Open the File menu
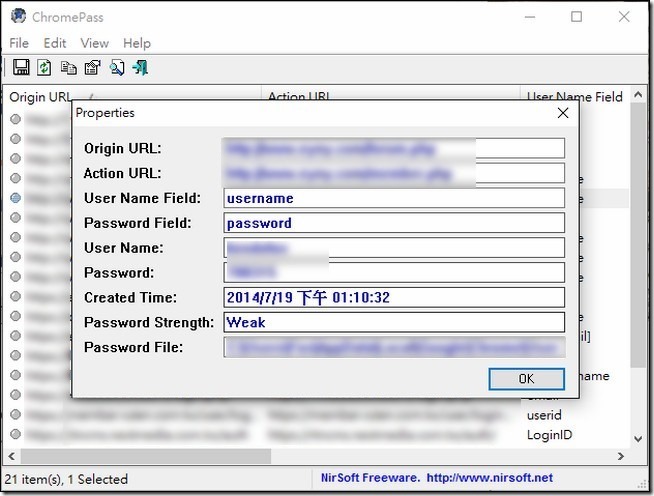654x496 pixels. (x=19, y=43)
